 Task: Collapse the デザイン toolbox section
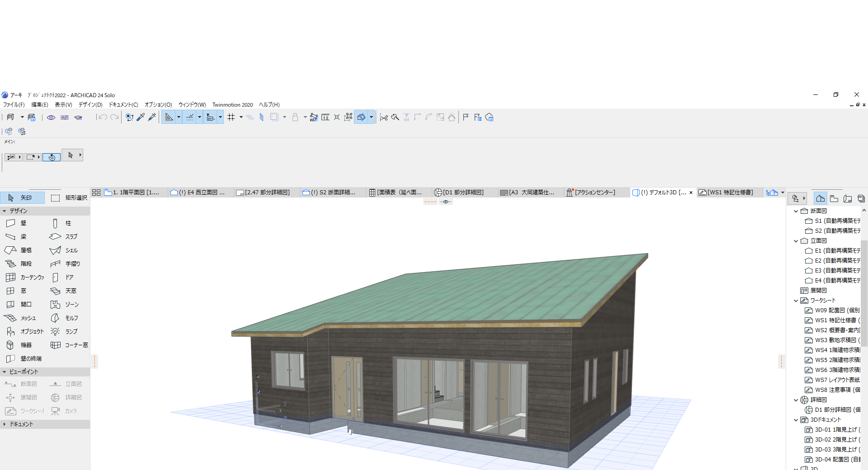[5, 211]
